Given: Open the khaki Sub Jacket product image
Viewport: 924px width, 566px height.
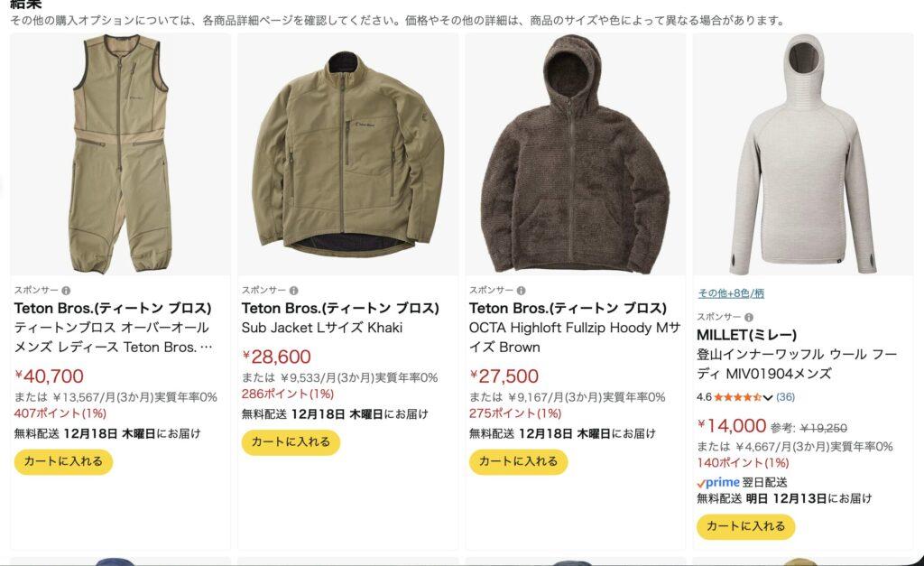Looking at the screenshot, I should tap(347, 154).
